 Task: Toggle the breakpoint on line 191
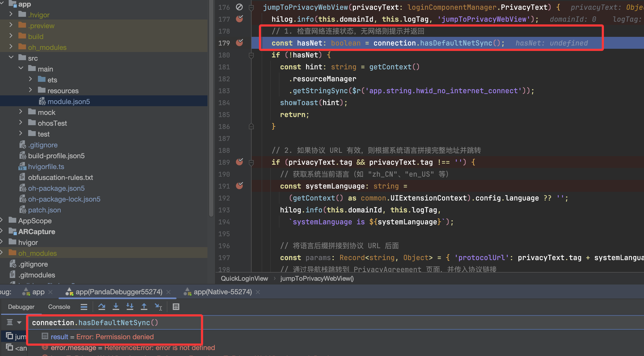click(x=239, y=186)
